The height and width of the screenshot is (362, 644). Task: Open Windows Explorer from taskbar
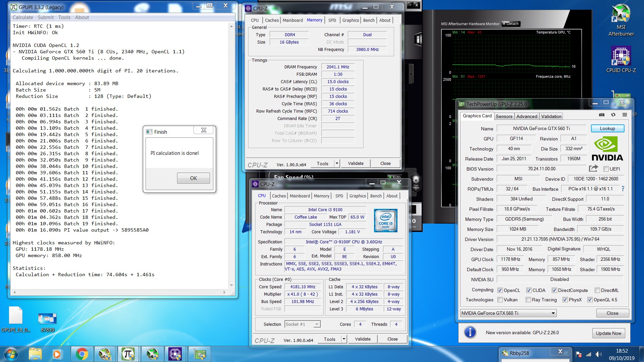35,354
